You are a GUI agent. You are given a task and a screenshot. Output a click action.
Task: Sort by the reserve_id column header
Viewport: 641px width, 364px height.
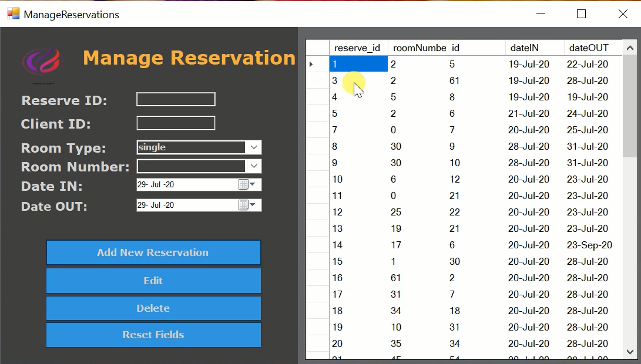click(x=358, y=48)
